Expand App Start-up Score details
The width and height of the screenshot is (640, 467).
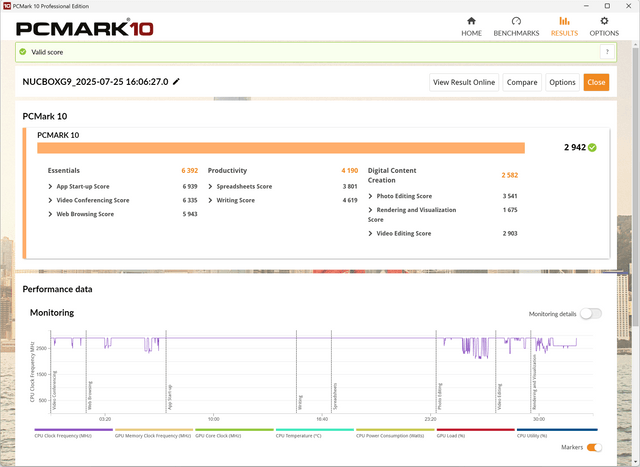[x=50, y=187]
